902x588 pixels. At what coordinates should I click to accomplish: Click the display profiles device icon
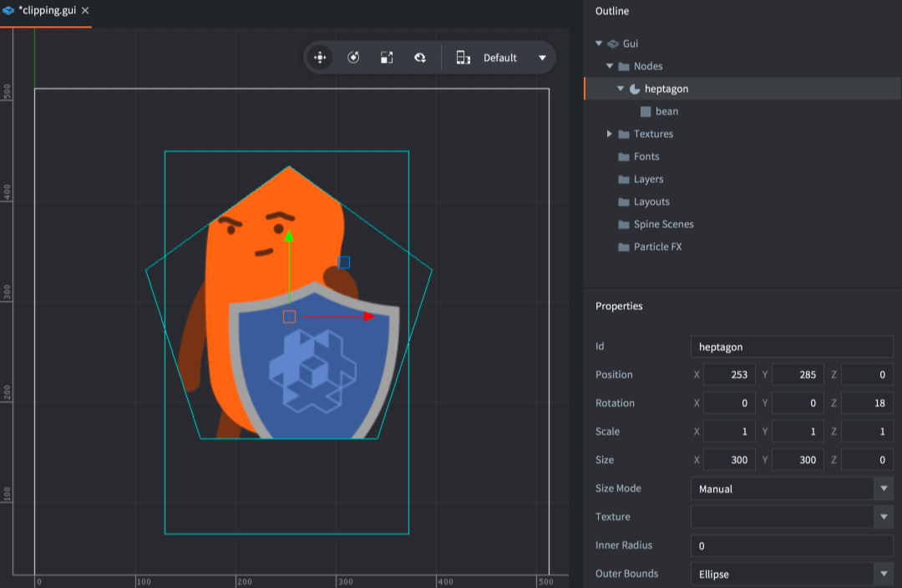coord(464,58)
